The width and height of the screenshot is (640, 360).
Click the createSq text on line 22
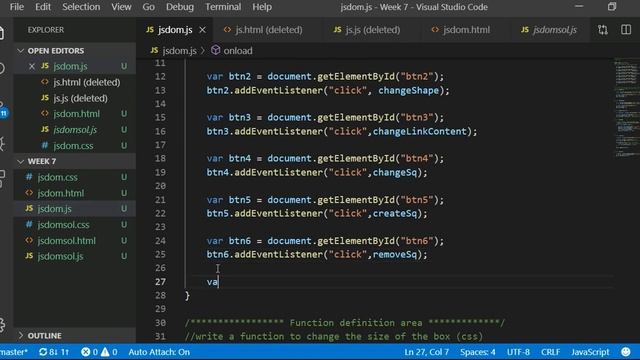pos(395,213)
